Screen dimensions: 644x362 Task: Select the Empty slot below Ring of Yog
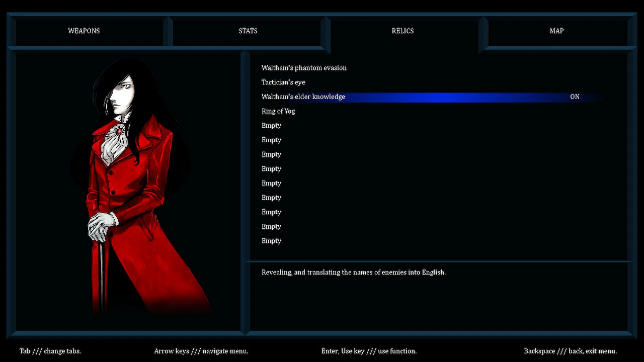(271, 125)
